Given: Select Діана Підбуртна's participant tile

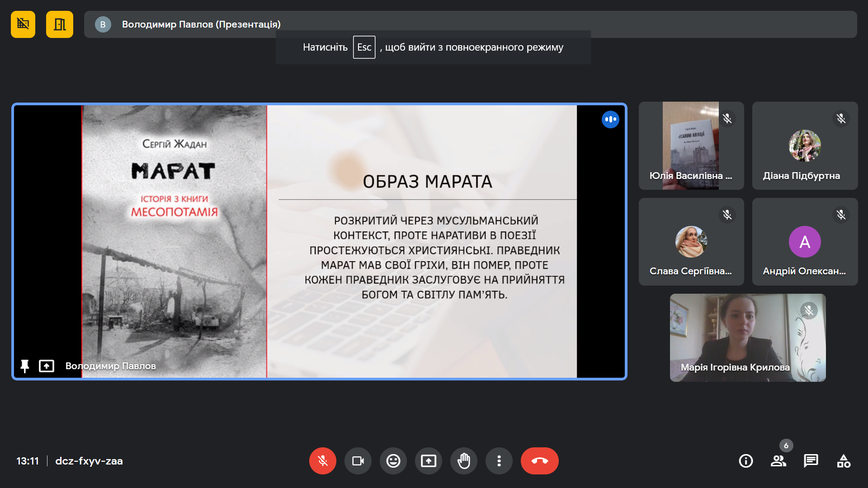Looking at the screenshot, I should tap(804, 145).
